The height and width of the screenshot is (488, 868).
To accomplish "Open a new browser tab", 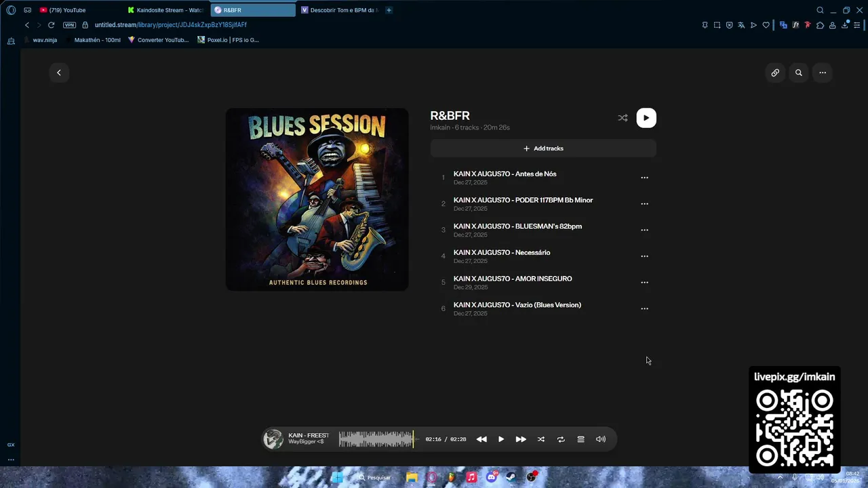I will 389,10.
